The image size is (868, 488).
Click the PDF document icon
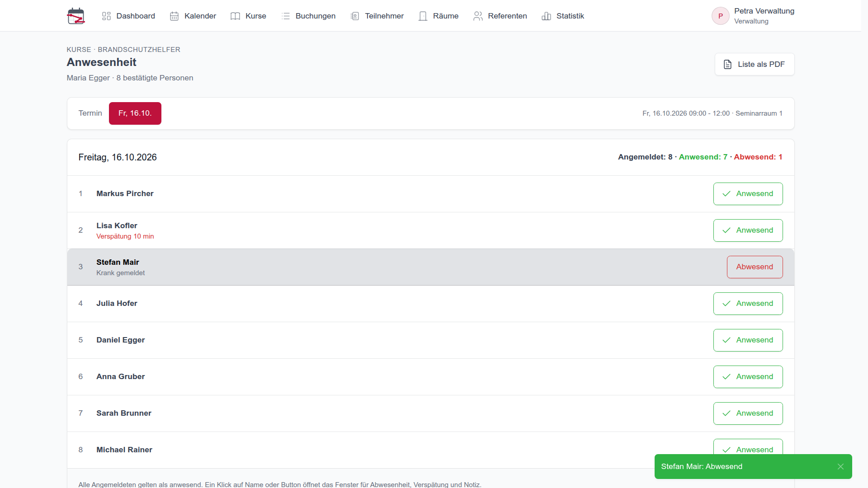pyautogui.click(x=727, y=64)
